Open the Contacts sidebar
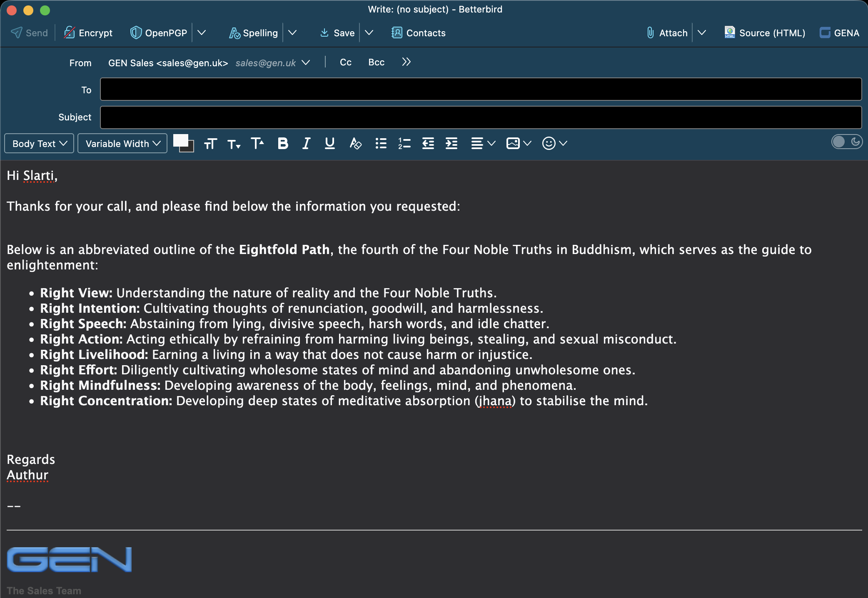The image size is (868, 598). 419,33
